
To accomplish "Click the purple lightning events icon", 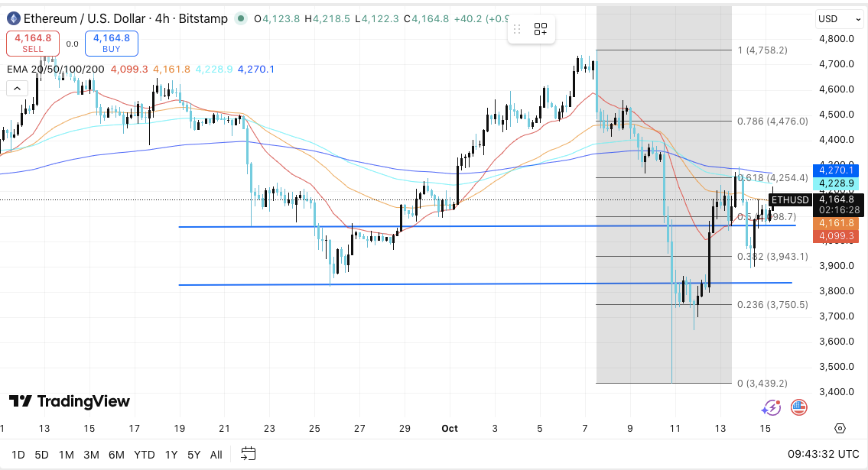I will coord(771,407).
